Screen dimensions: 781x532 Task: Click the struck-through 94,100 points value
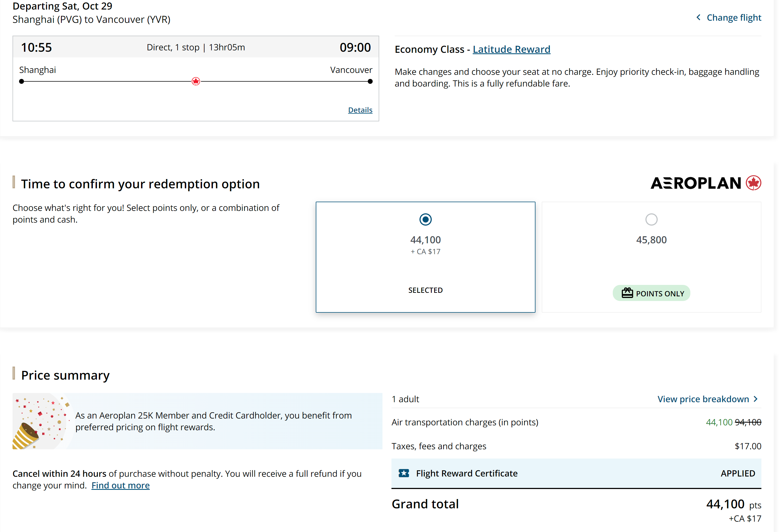click(x=748, y=422)
